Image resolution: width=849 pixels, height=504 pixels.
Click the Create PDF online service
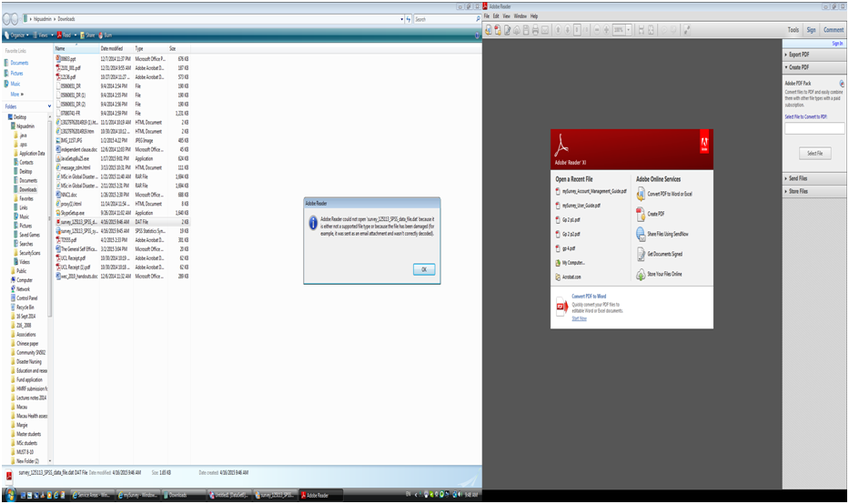(x=651, y=214)
